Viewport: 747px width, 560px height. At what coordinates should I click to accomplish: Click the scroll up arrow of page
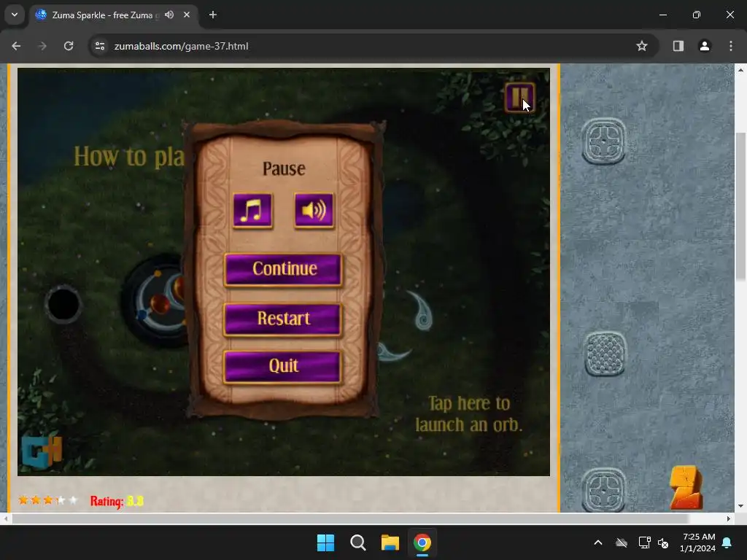tap(740, 70)
